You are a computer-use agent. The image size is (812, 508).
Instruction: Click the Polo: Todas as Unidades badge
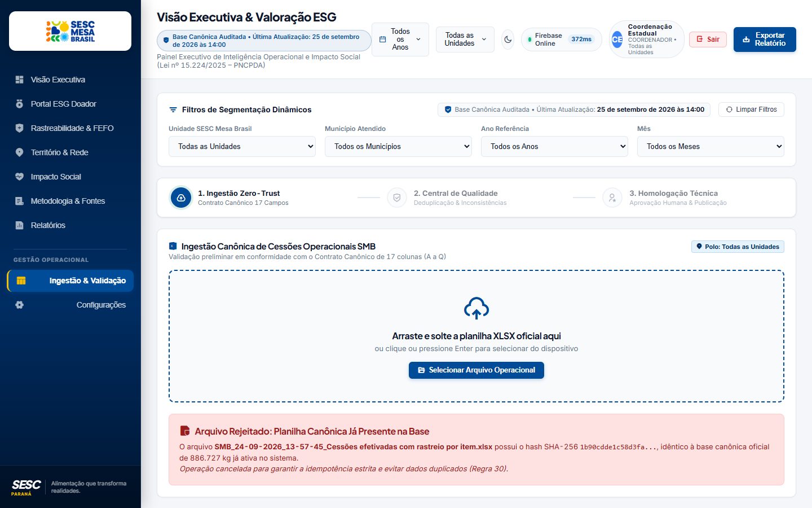[x=738, y=247]
